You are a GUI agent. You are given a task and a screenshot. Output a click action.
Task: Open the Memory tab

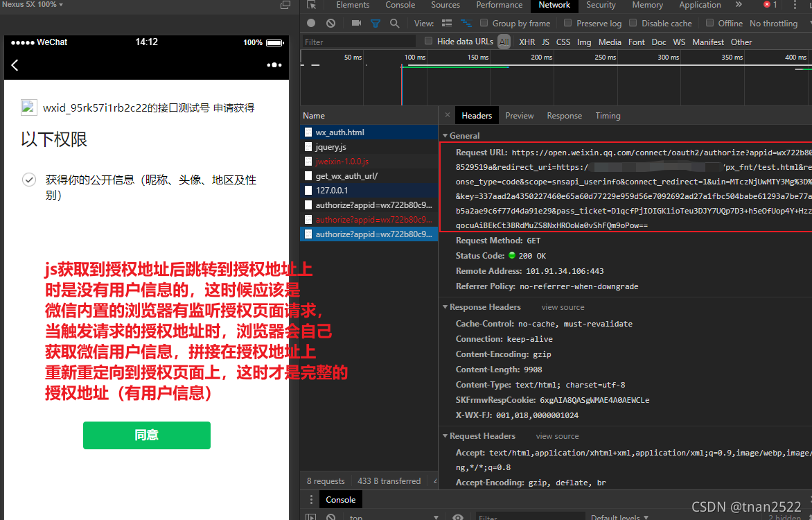tap(647, 5)
